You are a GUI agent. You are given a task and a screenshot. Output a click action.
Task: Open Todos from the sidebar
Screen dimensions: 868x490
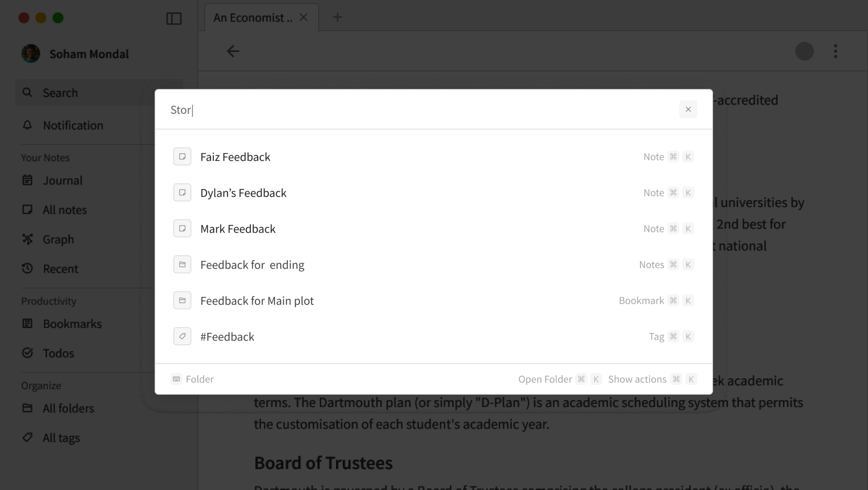58,353
